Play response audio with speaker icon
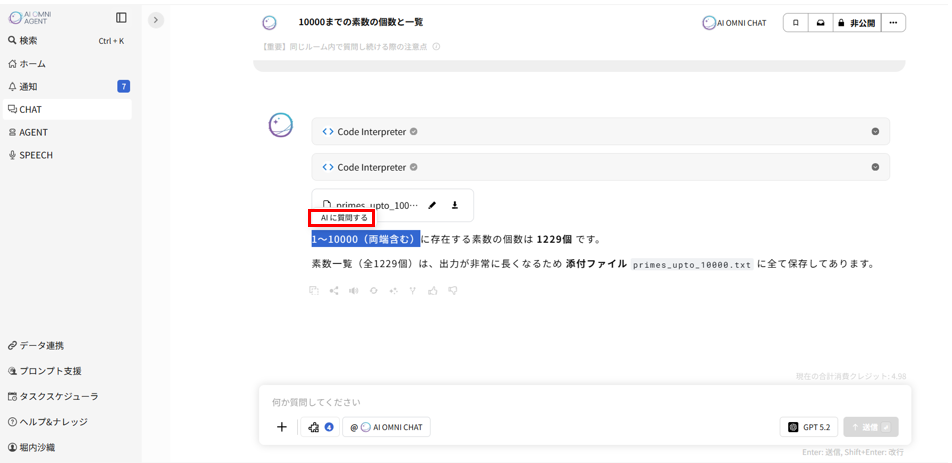The width and height of the screenshot is (952, 463). (x=353, y=291)
